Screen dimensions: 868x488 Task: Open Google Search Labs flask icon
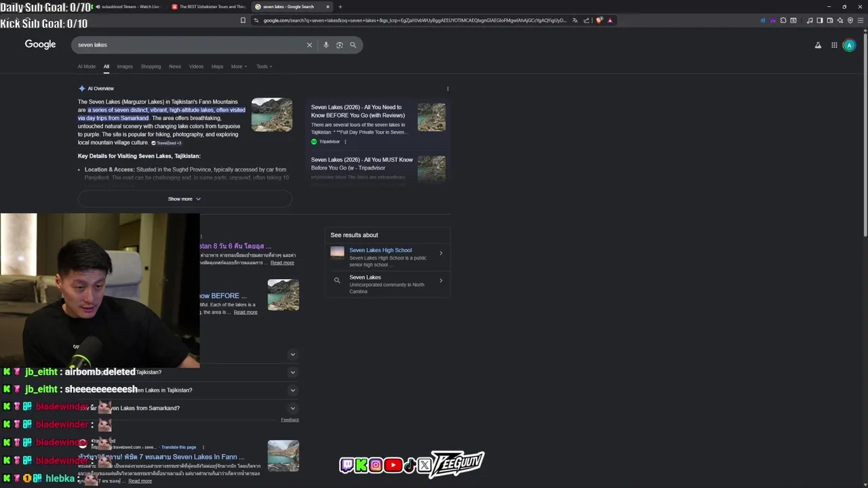[818, 45]
